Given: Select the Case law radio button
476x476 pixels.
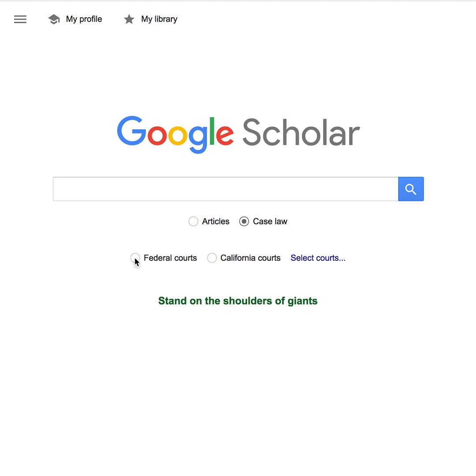Looking at the screenshot, I should point(244,221).
